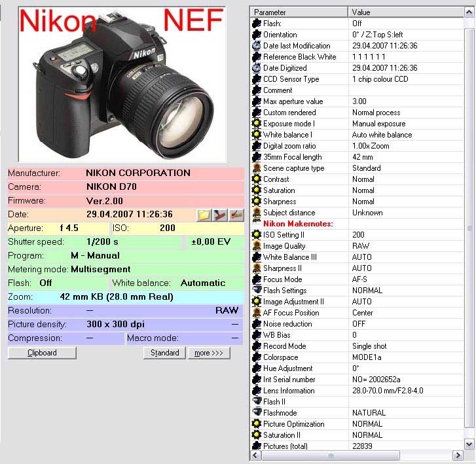Select the Digital zoom ratio row label

tap(289, 146)
